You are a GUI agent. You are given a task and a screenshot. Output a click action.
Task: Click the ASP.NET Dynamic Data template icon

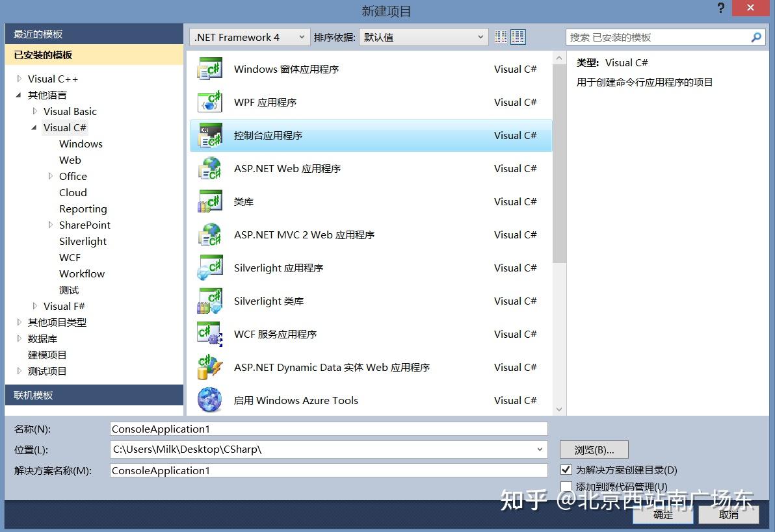point(209,367)
